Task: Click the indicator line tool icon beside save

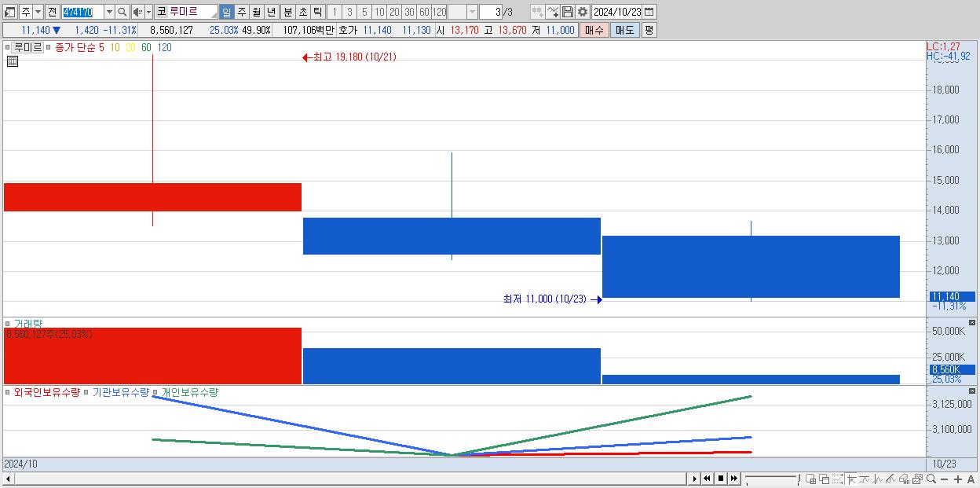Action: point(553,12)
